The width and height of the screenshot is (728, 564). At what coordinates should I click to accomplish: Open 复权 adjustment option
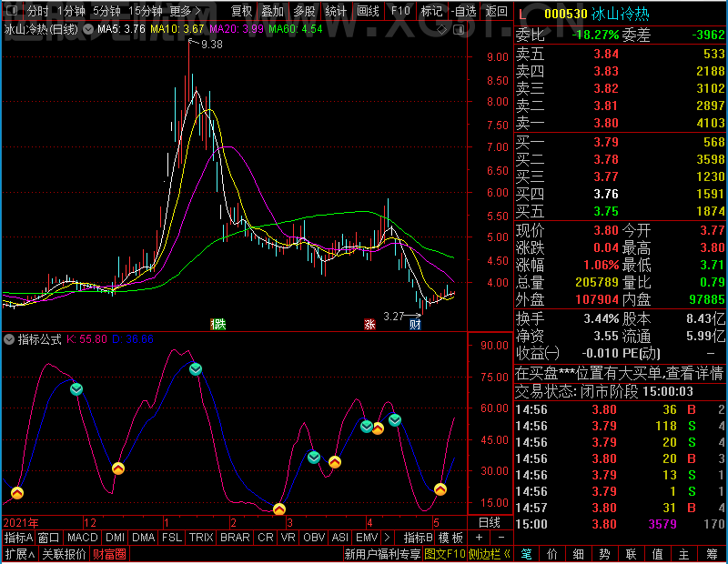click(x=241, y=11)
